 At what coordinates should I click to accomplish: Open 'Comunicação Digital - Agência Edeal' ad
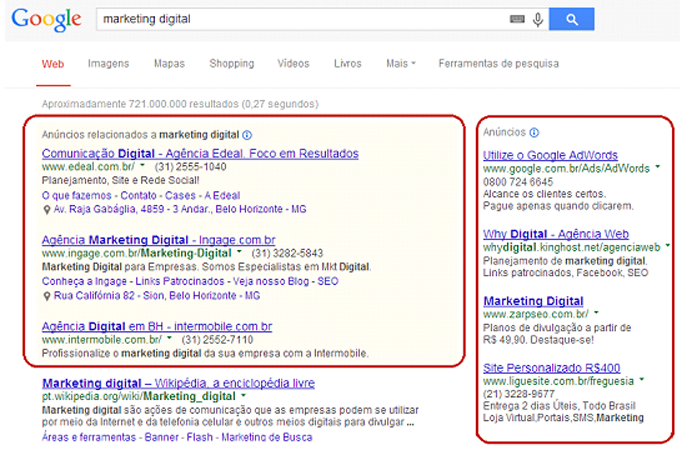(x=200, y=154)
